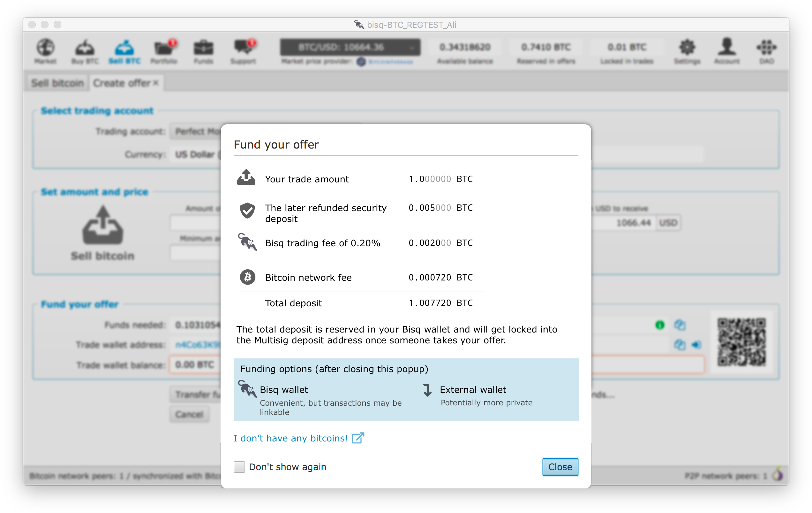Close the Create offer tab
The height and width of the screenshot is (513, 812).
point(156,83)
